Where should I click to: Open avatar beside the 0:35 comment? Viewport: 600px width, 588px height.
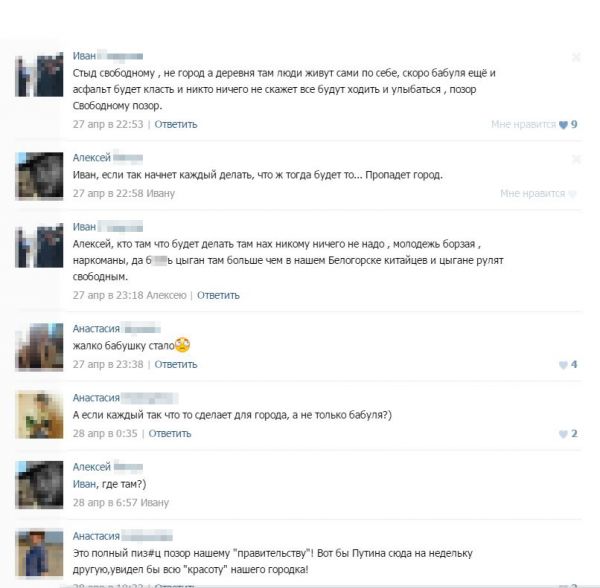39,415
